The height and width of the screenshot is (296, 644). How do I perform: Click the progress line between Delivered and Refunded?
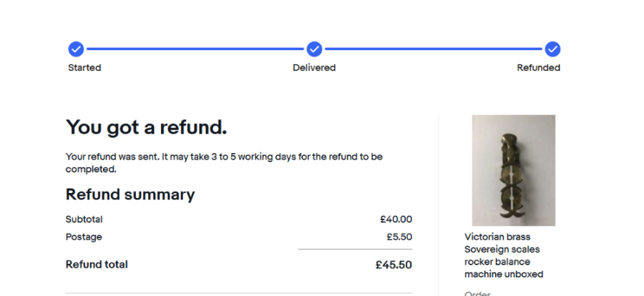click(433, 49)
